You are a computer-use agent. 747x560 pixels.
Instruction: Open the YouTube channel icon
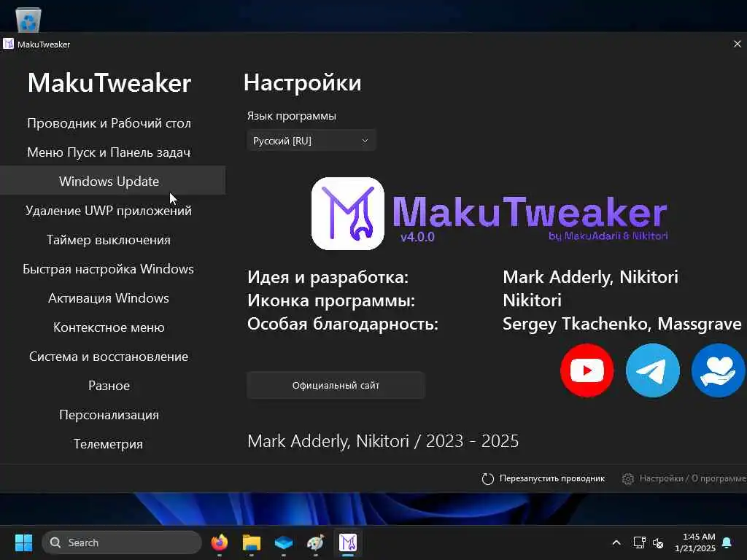(587, 370)
